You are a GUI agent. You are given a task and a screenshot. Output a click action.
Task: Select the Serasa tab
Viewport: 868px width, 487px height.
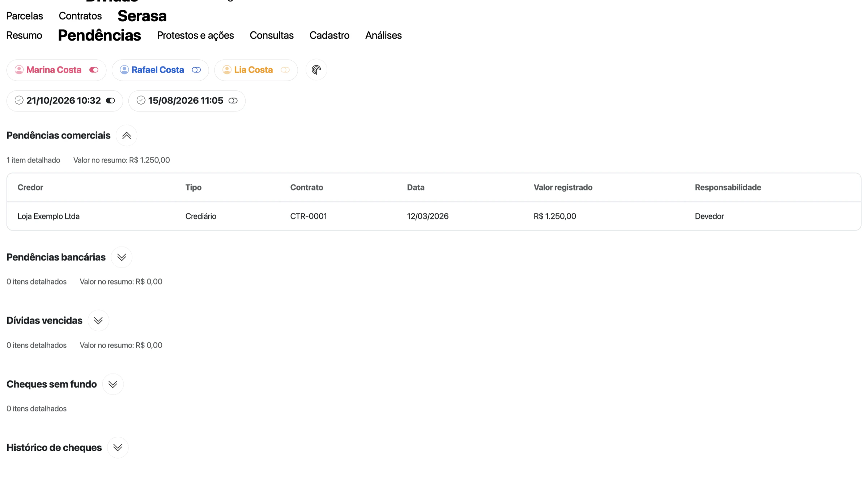click(x=142, y=16)
